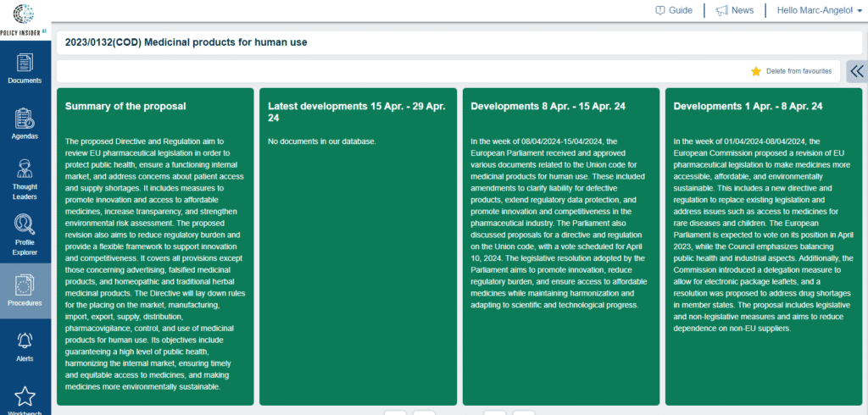Open the Documents section in sidebar
Screen dimensions: 868x415
tap(25, 68)
